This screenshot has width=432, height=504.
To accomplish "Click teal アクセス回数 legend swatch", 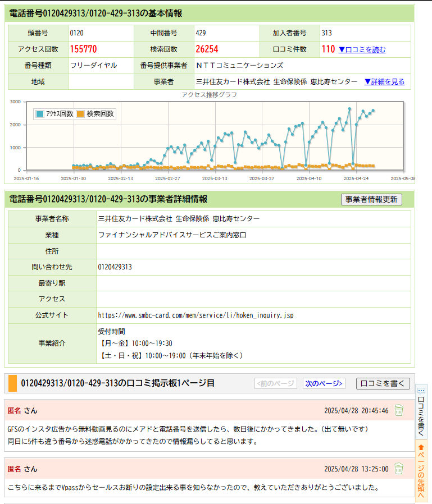I will tap(40, 114).
